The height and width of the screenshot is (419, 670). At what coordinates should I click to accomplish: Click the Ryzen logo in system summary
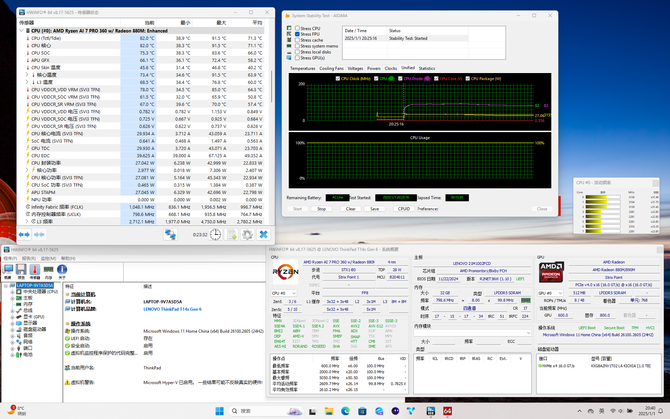pyautogui.click(x=285, y=272)
